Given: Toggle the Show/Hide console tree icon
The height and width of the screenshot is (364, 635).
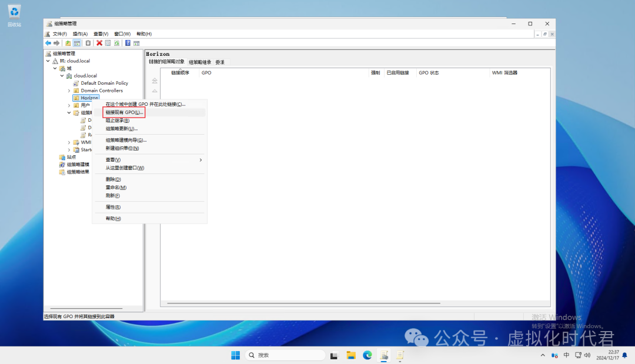Looking at the screenshot, I should pyautogui.click(x=77, y=43).
